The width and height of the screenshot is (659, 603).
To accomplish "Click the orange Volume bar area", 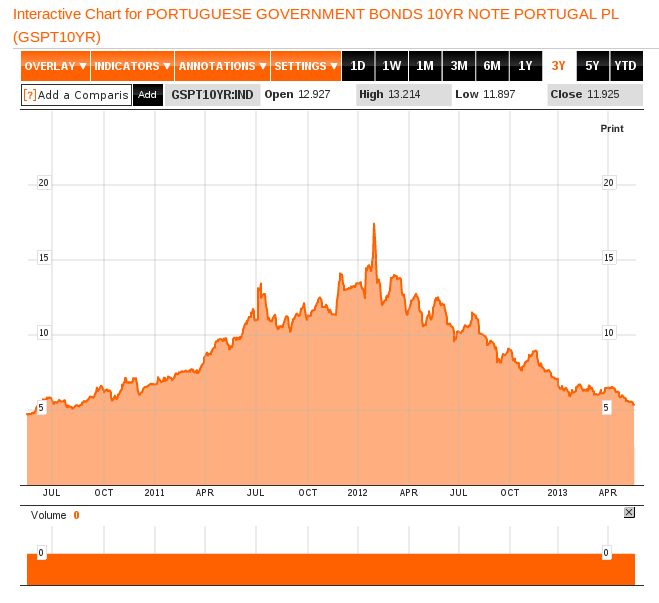I will (330, 568).
